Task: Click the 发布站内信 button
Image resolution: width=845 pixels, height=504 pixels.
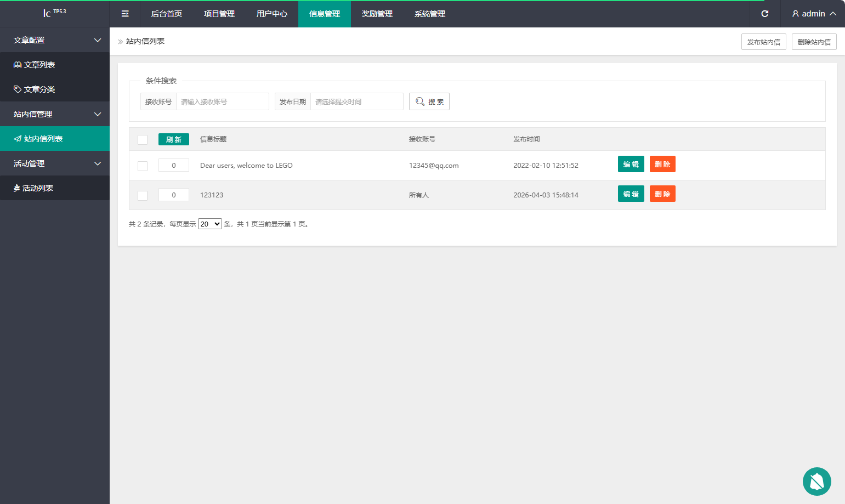Action: [764, 42]
